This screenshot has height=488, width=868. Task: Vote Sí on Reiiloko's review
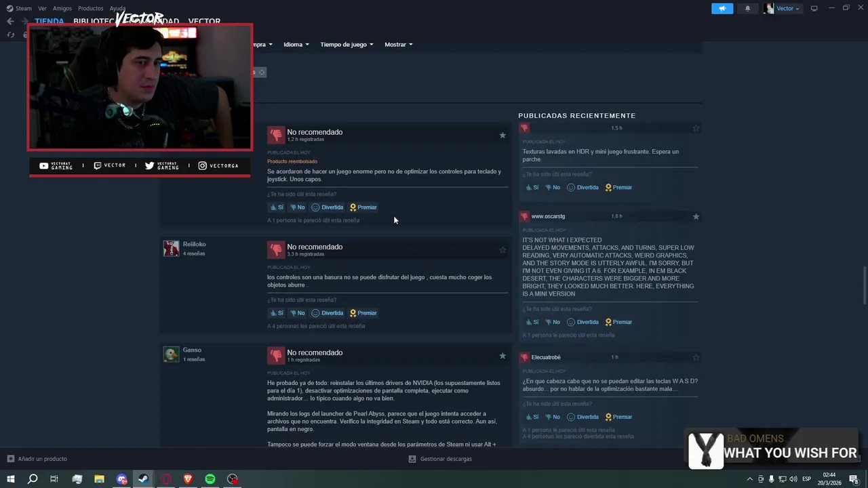pos(277,313)
